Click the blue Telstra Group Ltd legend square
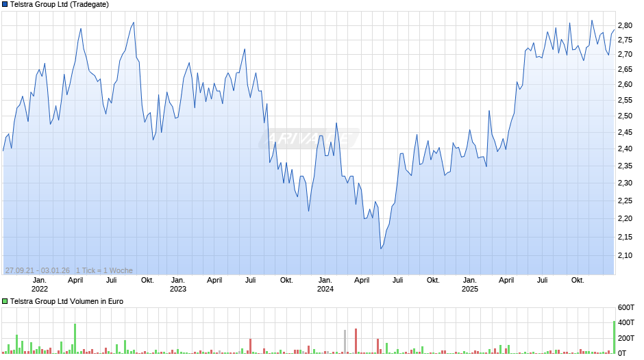Image resolution: width=644 pixels, height=360 pixels. [5, 5]
